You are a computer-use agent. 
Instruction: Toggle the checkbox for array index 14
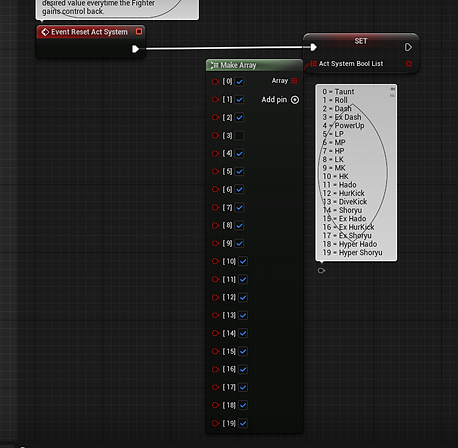click(x=243, y=333)
